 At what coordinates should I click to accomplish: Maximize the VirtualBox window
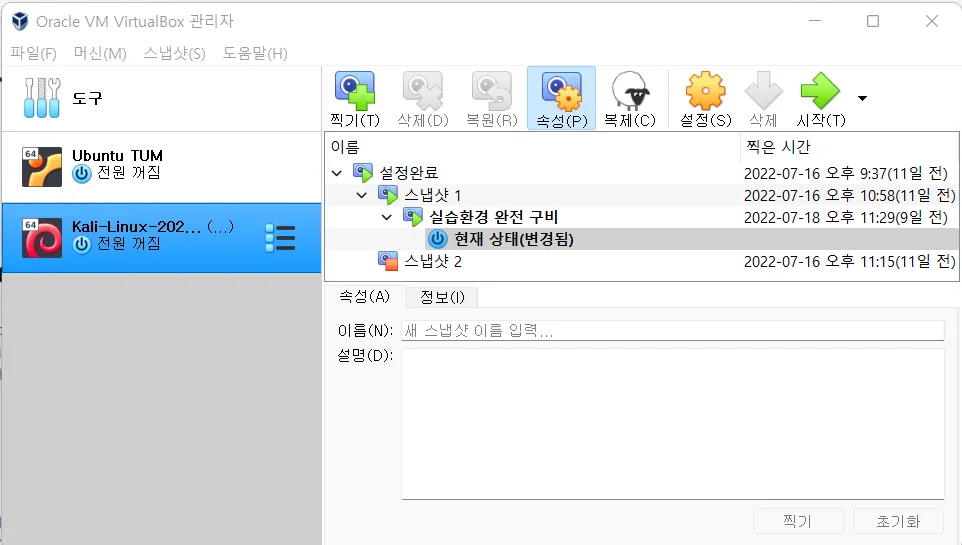(872, 21)
